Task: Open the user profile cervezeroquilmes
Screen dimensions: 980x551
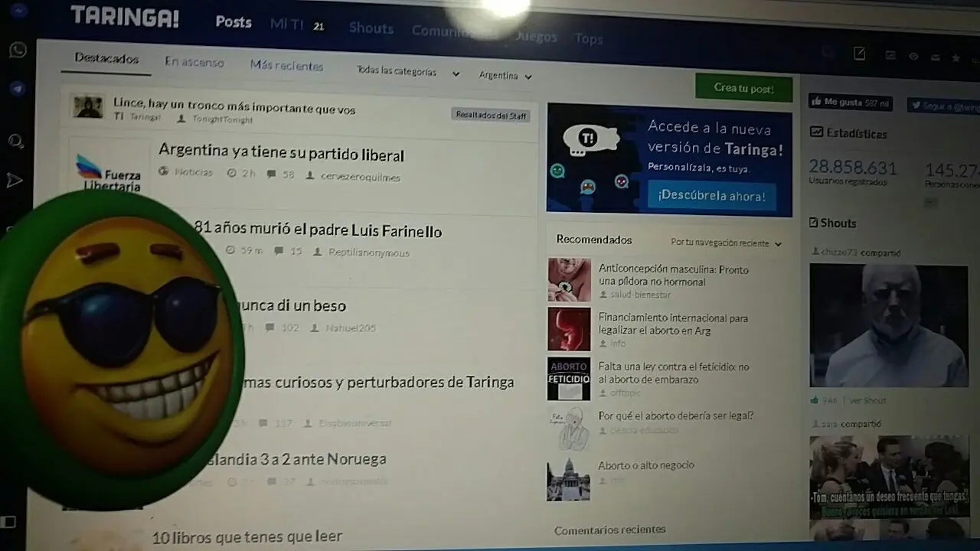Action: 360,177
